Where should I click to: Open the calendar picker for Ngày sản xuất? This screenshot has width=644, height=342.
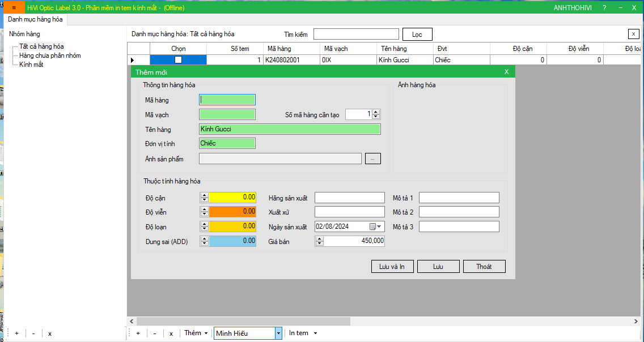[x=375, y=226]
